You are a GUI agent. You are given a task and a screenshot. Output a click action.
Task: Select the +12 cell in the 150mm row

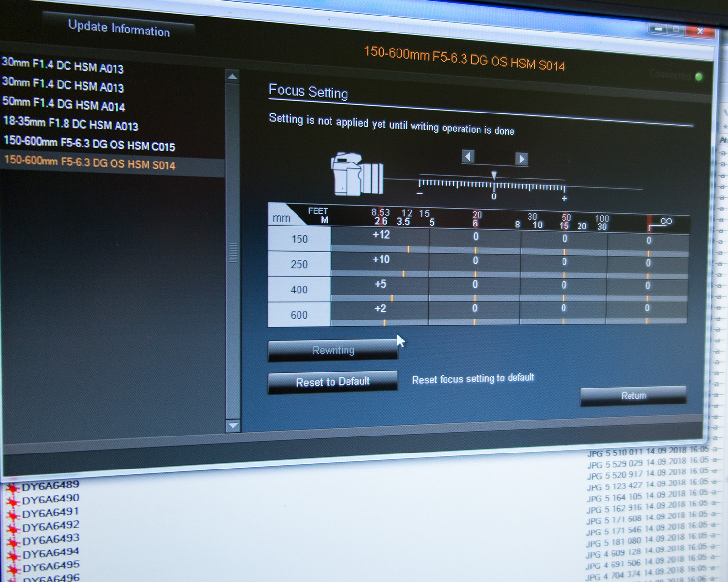[x=381, y=235]
